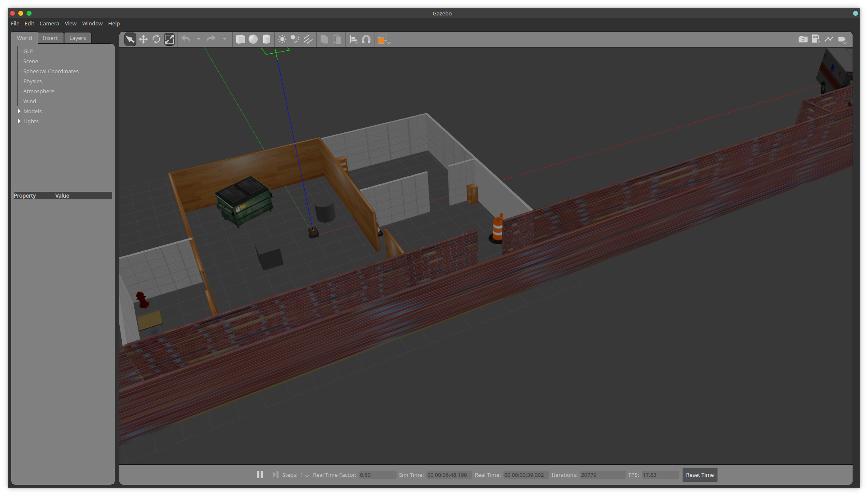Click the Reset Time button

(699, 474)
